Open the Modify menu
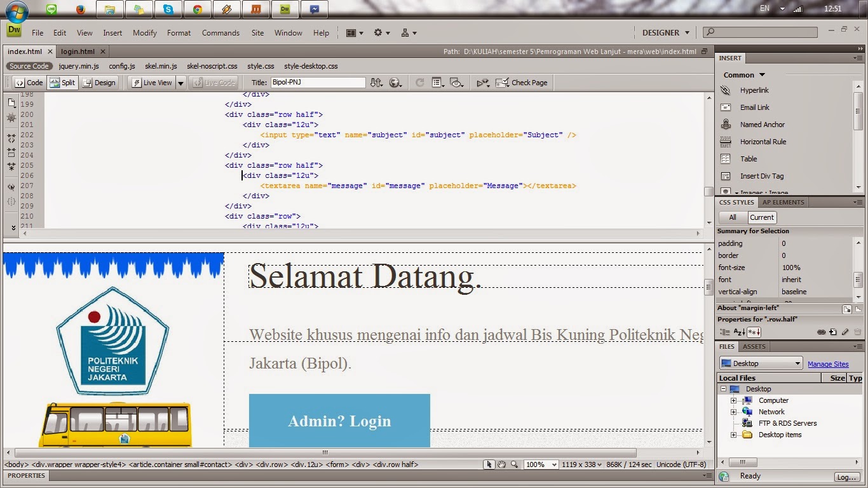868x488 pixels. coord(145,33)
